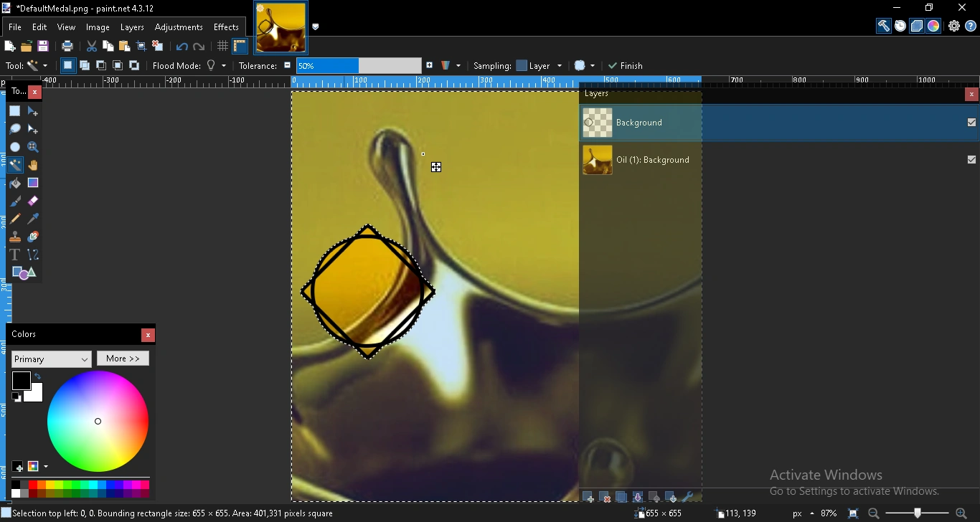The image size is (980, 522).
Task: Toggle the Layers window
Action: 917,26
